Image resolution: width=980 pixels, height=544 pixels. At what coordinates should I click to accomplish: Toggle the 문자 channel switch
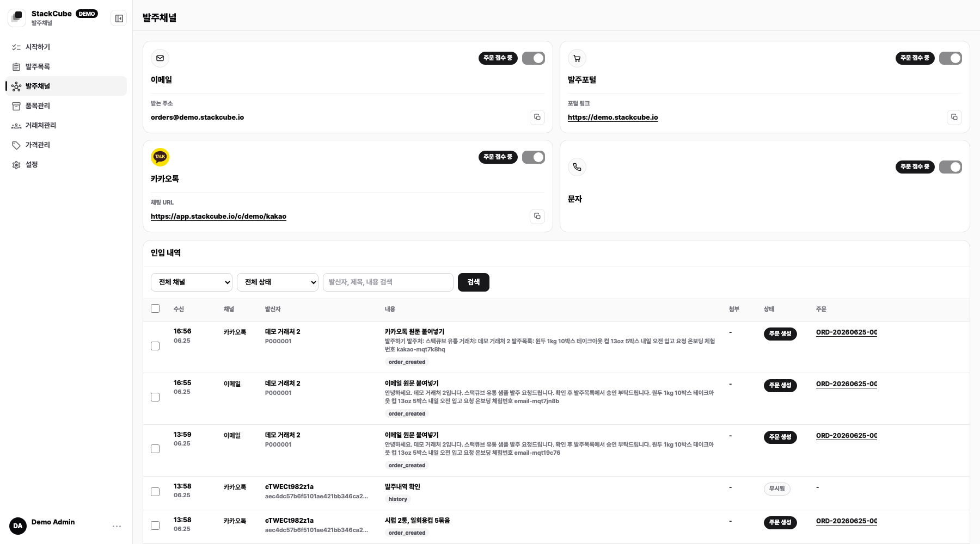pyautogui.click(x=951, y=167)
